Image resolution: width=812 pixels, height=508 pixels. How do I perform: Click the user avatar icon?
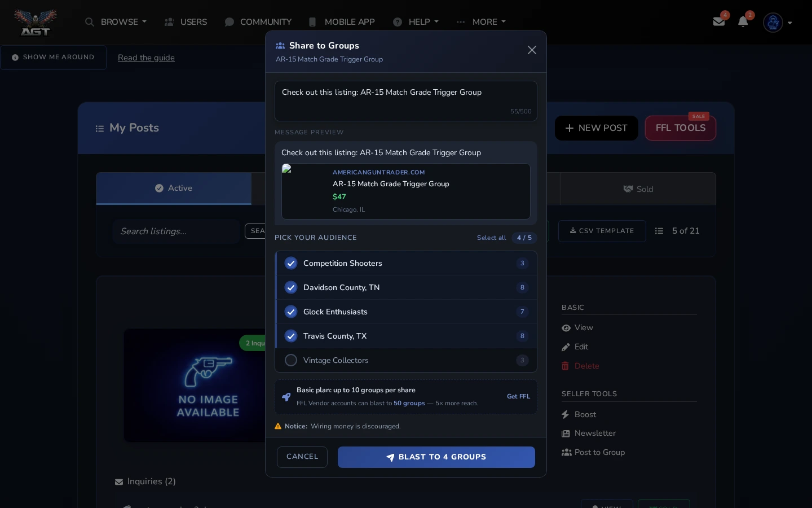[x=773, y=23]
